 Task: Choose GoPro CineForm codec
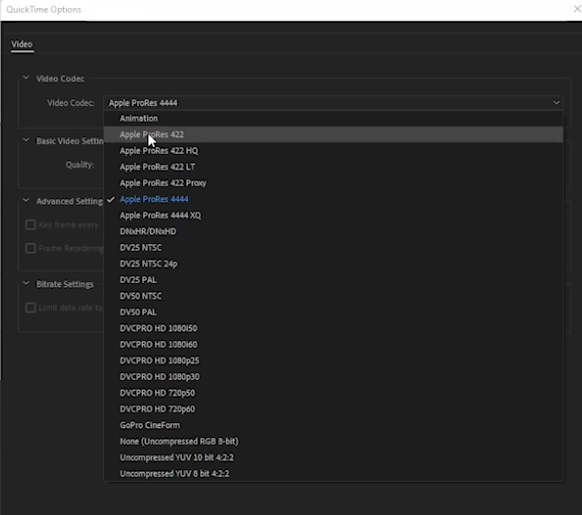pos(333,425)
